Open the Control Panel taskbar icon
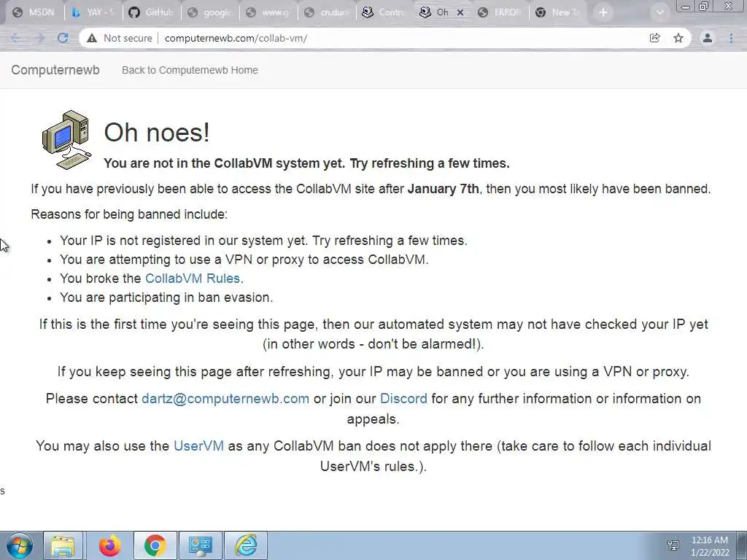Viewport: 747px width, 560px height. click(200, 545)
